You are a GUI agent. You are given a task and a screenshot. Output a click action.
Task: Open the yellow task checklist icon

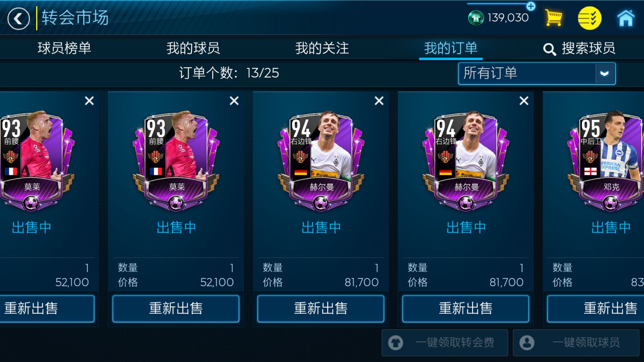(x=589, y=18)
